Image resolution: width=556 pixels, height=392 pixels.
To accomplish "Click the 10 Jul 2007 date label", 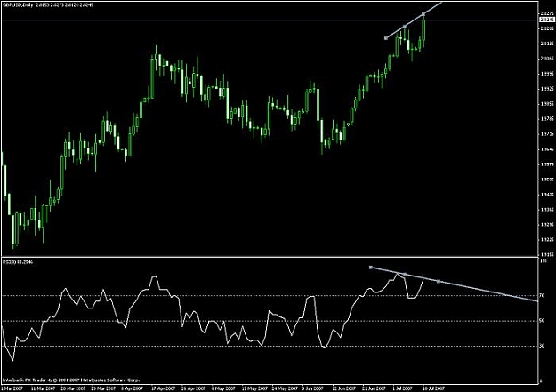I will click(x=432, y=388).
